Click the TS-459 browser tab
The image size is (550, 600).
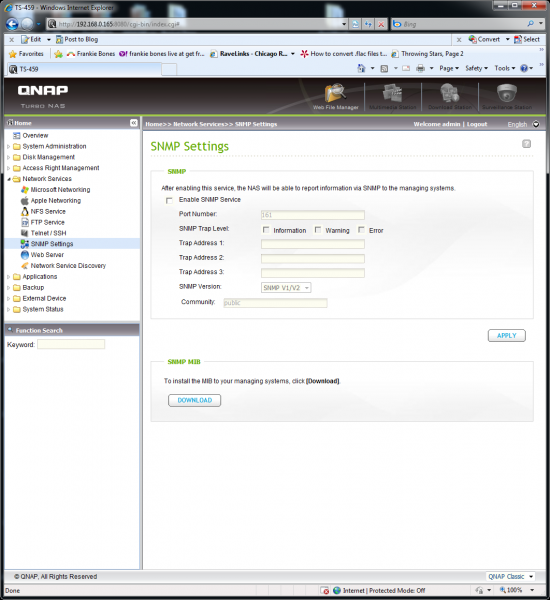(84, 69)
